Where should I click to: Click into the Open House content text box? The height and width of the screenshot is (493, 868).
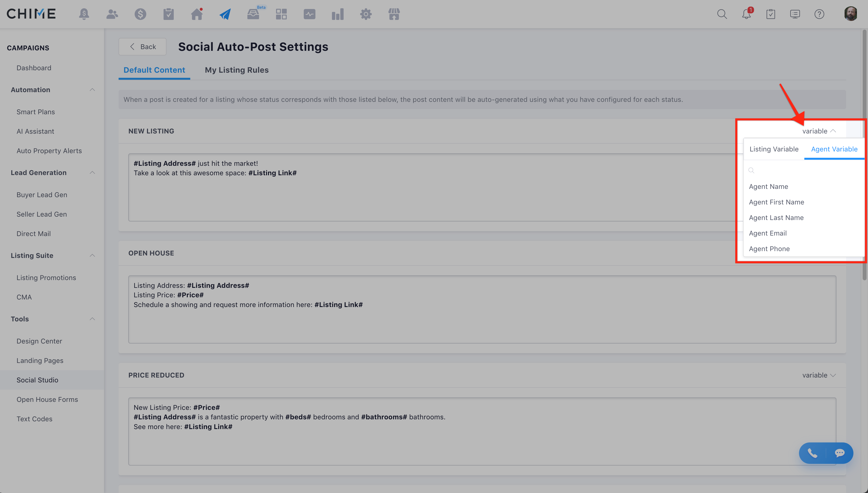tap(482, 309)
